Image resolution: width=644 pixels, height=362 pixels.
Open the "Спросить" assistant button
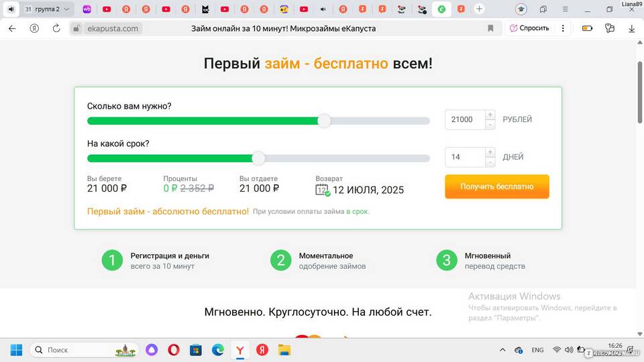(529, 28)
